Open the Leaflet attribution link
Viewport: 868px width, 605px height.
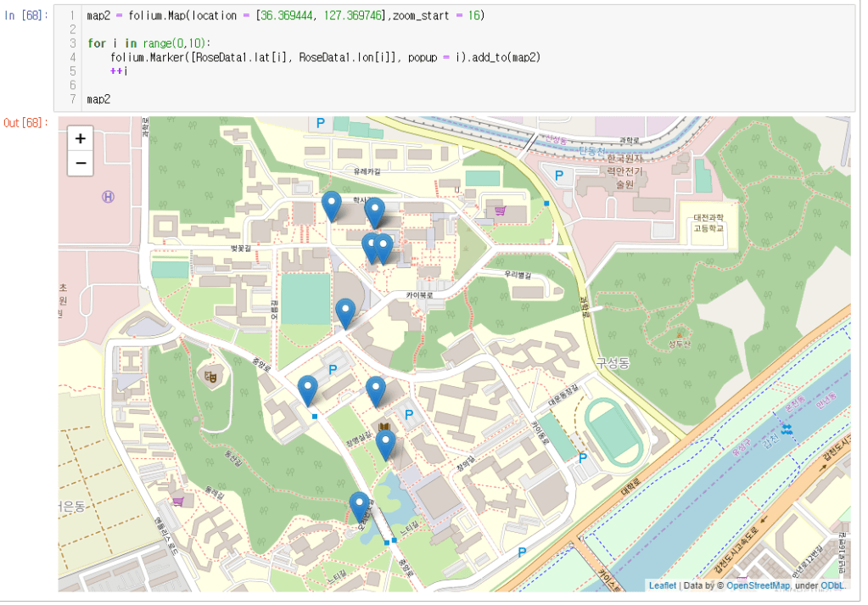[663, 585]
